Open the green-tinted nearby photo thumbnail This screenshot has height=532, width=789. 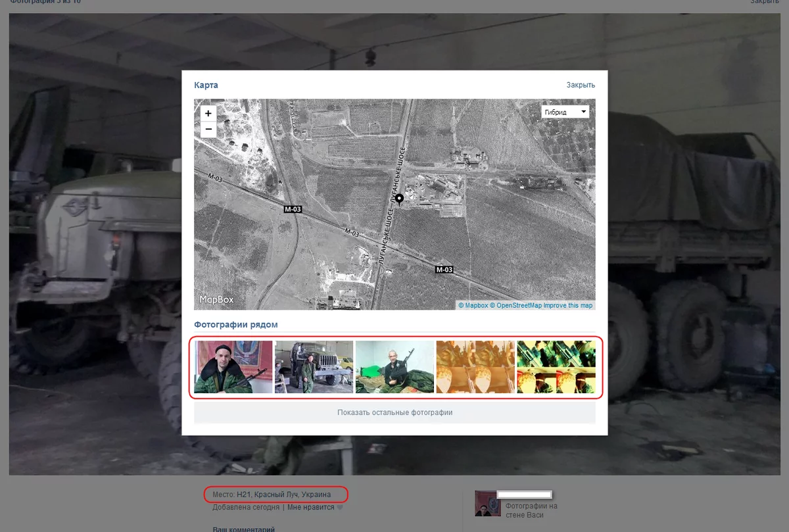(556, 367)
